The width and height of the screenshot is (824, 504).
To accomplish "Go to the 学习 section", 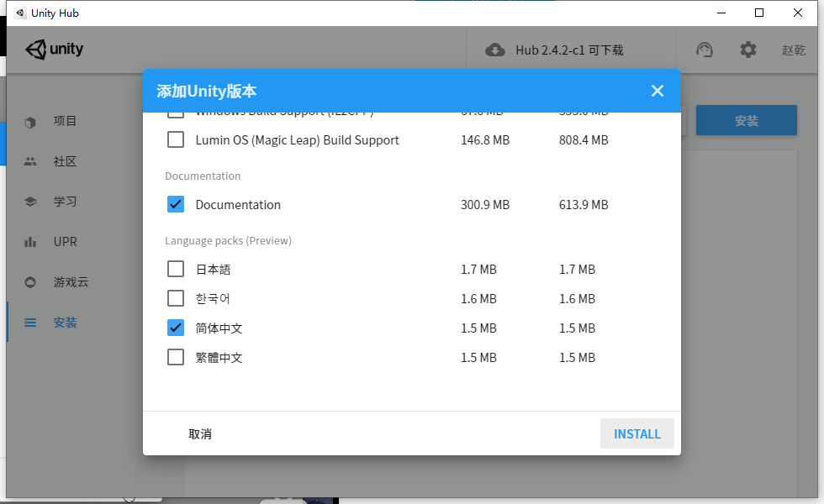I will 66,202.
